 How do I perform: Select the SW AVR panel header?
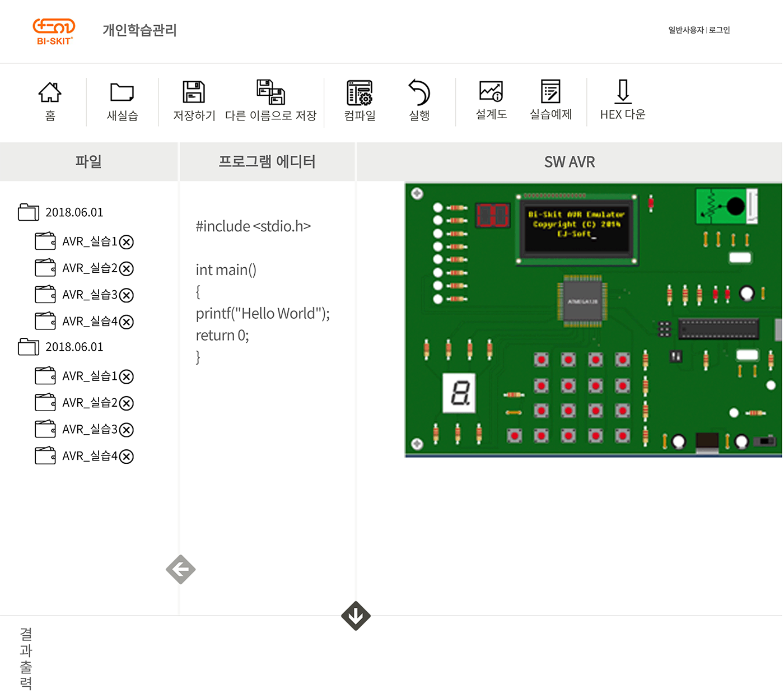tap(570, 162)
